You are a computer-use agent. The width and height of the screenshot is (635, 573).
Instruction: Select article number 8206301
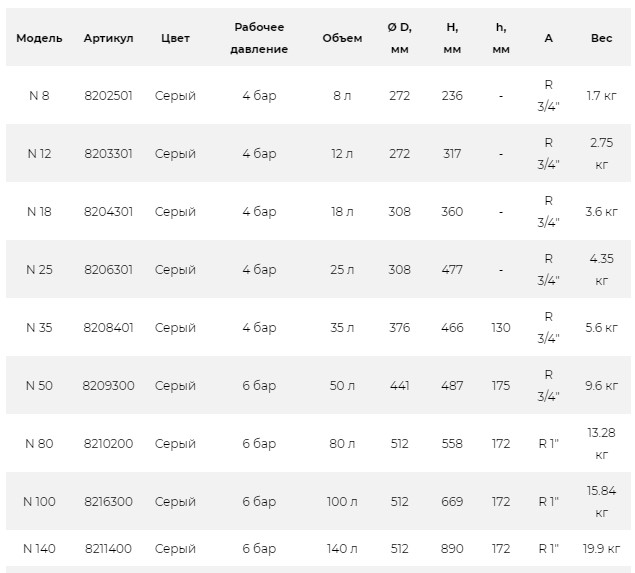[108, 270]
